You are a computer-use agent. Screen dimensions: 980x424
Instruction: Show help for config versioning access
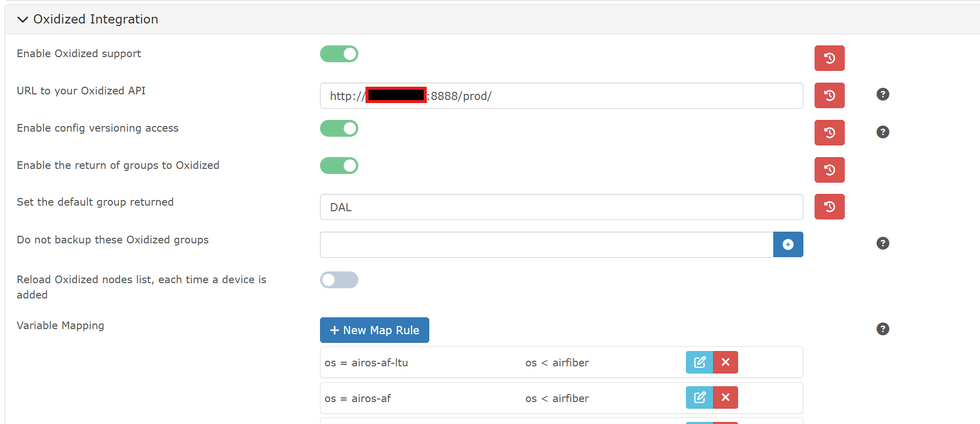tap(883, 132)
